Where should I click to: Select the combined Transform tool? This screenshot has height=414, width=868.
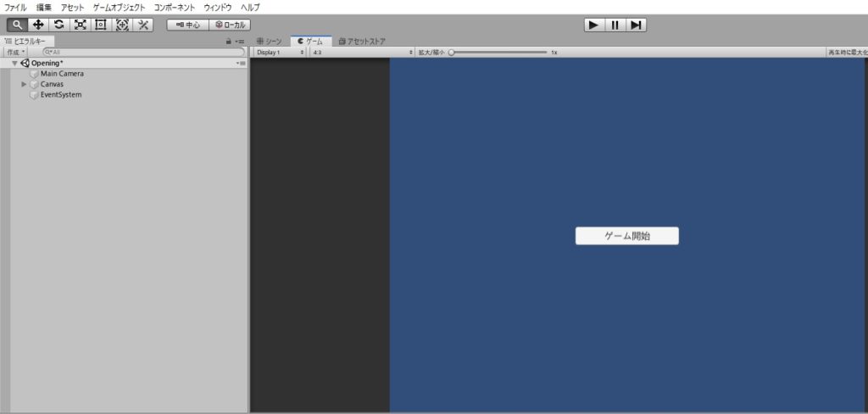(x=122, y=25)
